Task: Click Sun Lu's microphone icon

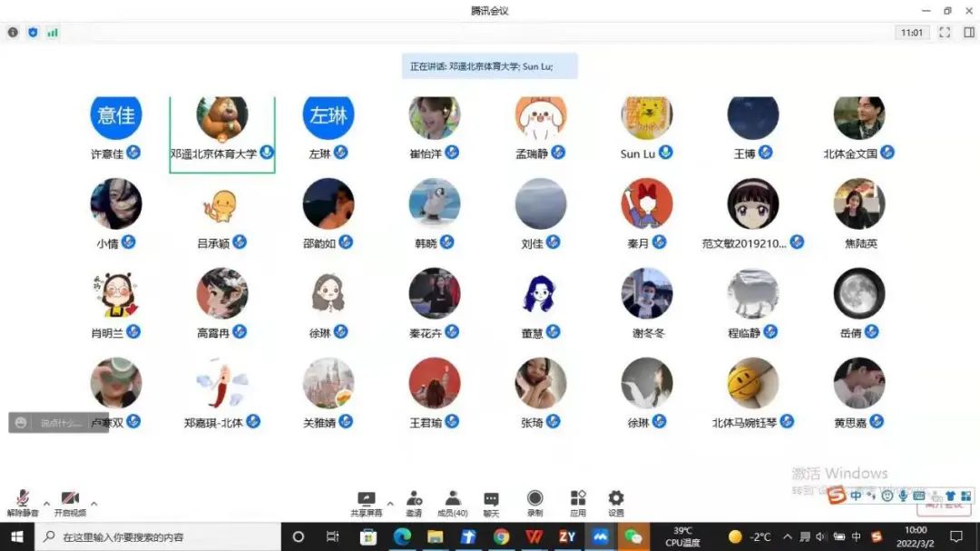Action: click(666, 152)
